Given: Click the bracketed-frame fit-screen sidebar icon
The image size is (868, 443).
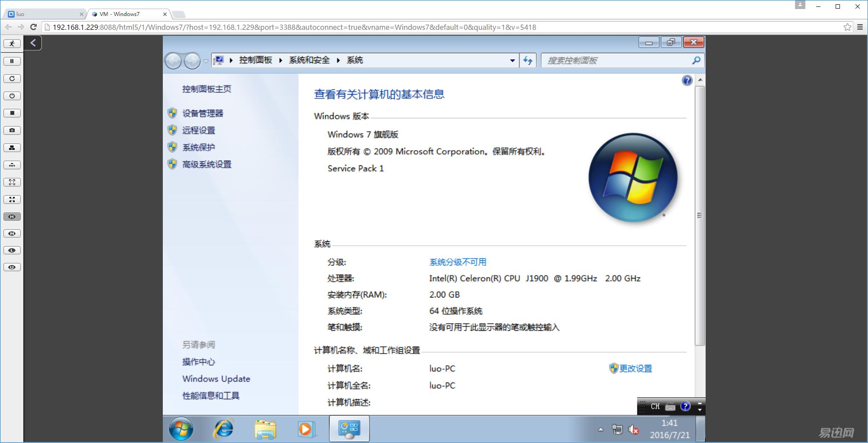Looking at the screenshot, I should pos(12,182).
